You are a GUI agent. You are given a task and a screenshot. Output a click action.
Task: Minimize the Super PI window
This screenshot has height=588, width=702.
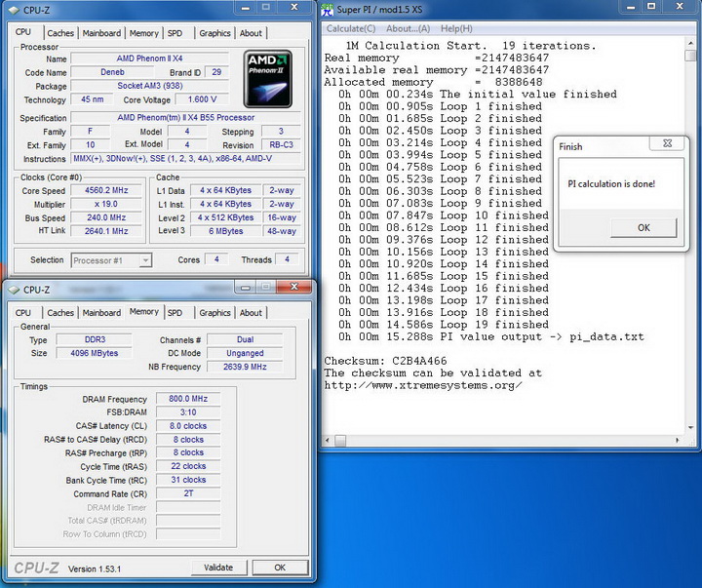click(631, 7)
